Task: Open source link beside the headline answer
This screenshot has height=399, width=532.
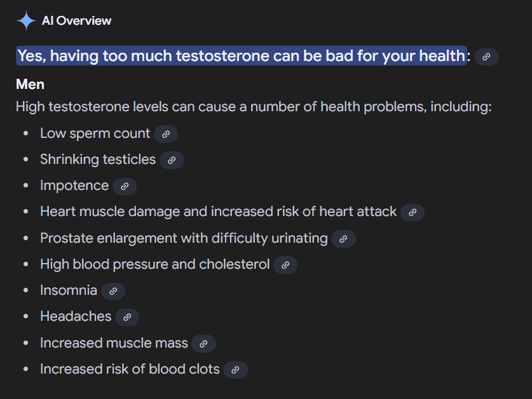Action: (486, 57)
